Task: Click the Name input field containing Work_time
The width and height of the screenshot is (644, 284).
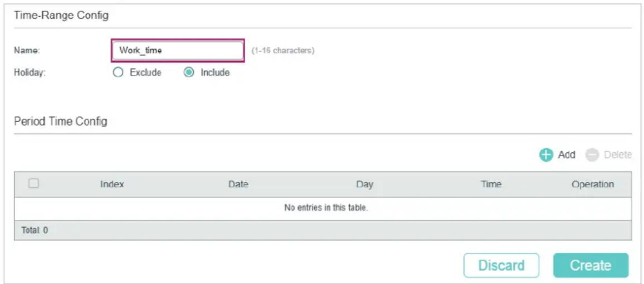Action: (178, 51)
